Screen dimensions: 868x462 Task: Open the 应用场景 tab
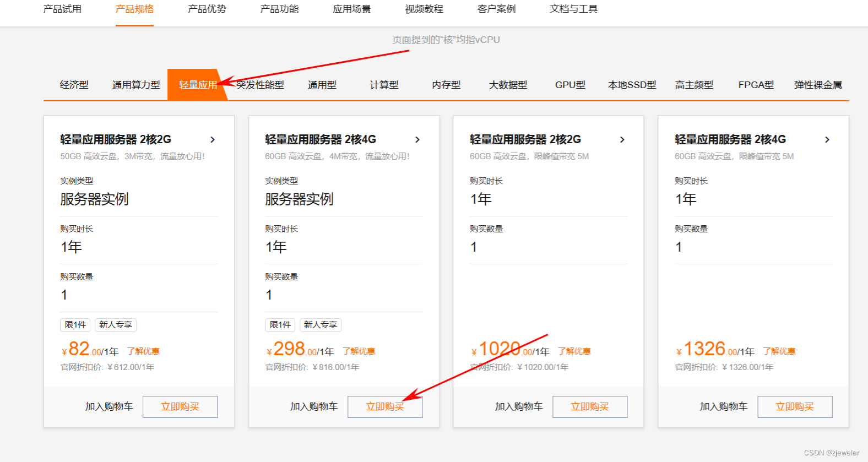[352, 9]
